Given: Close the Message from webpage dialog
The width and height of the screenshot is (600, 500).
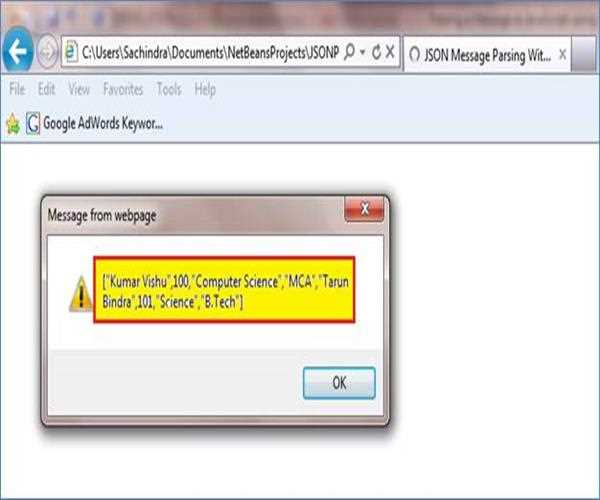Looking at the screenshot, I should click(364, 209).
